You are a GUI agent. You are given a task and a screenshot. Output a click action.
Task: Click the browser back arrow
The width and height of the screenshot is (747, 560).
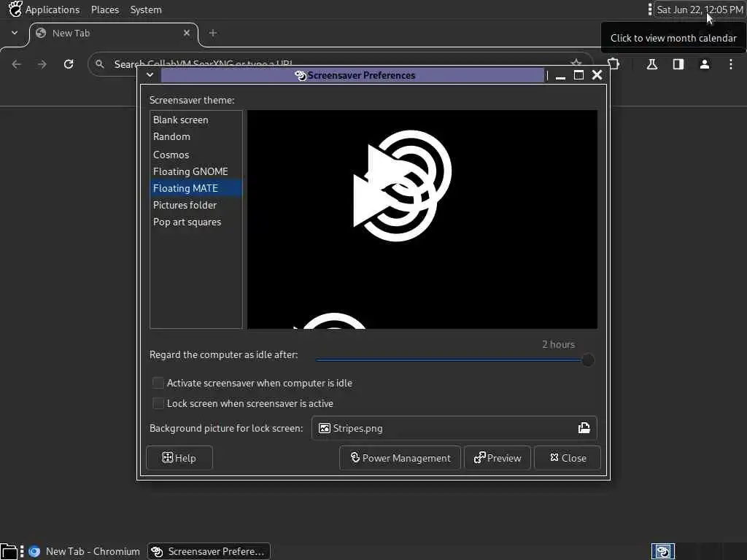tap(17, 64)
